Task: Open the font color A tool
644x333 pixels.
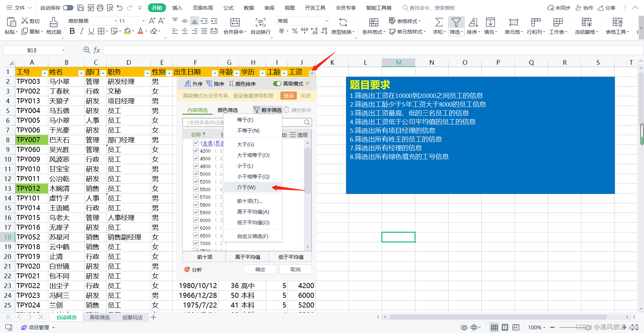Action: coord(141,31)
